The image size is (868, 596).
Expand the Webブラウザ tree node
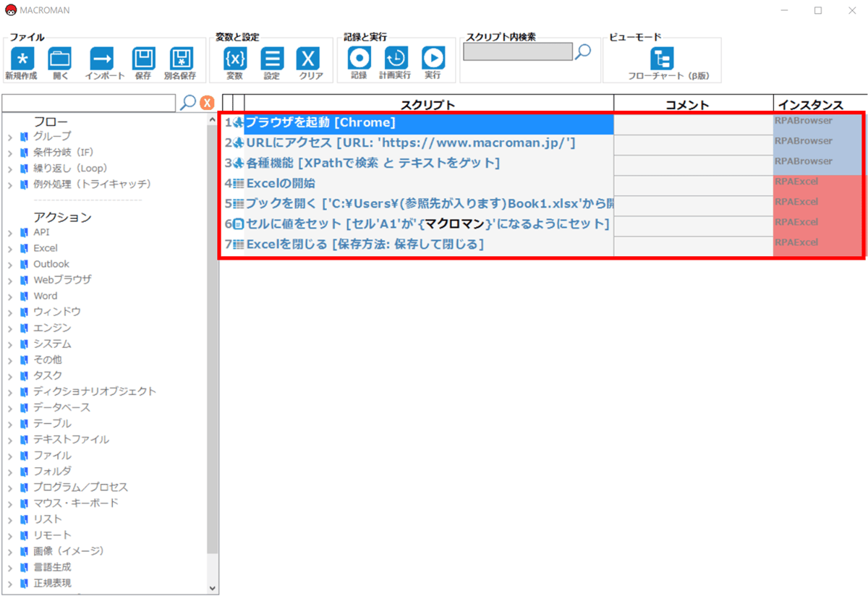pyautogui.click(x=10, y=280)
